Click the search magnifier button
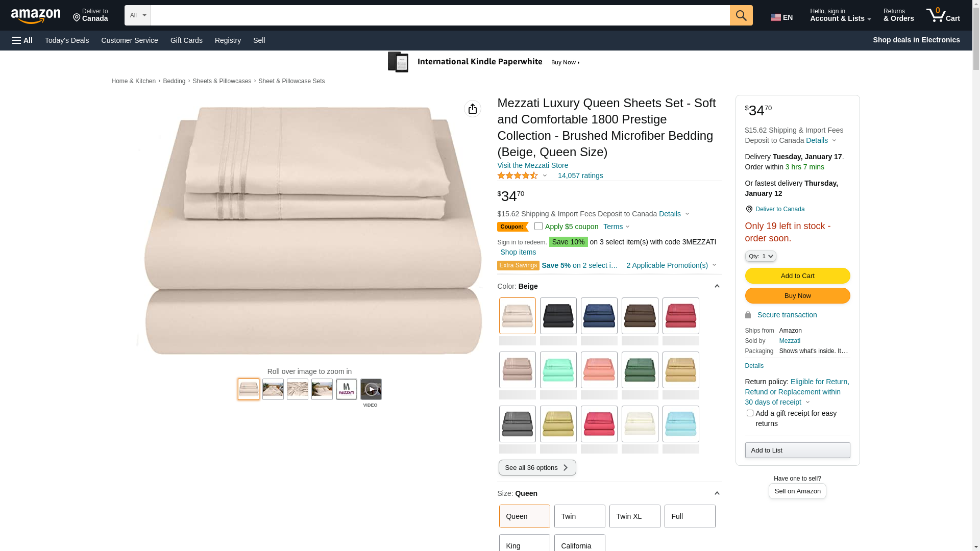Viewport: 980px width, 551px height. [741, 15]
